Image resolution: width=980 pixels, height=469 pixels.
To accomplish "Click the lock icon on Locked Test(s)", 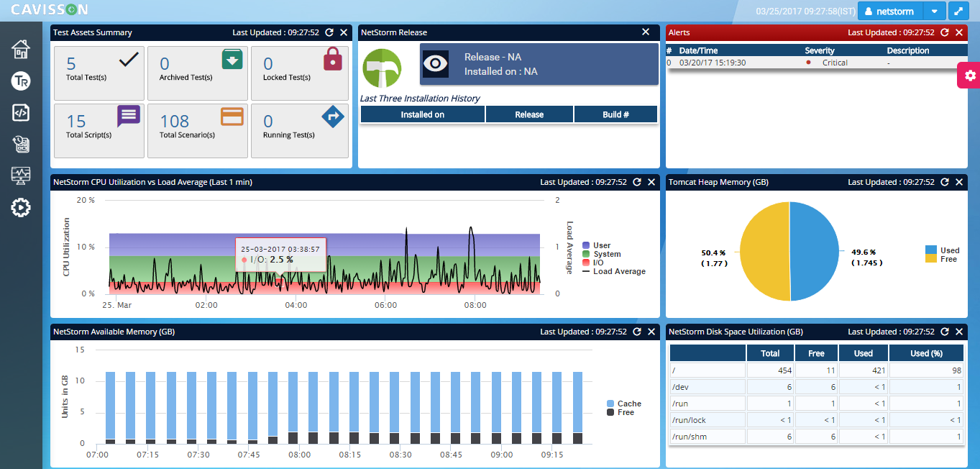I will pos(332,59).
